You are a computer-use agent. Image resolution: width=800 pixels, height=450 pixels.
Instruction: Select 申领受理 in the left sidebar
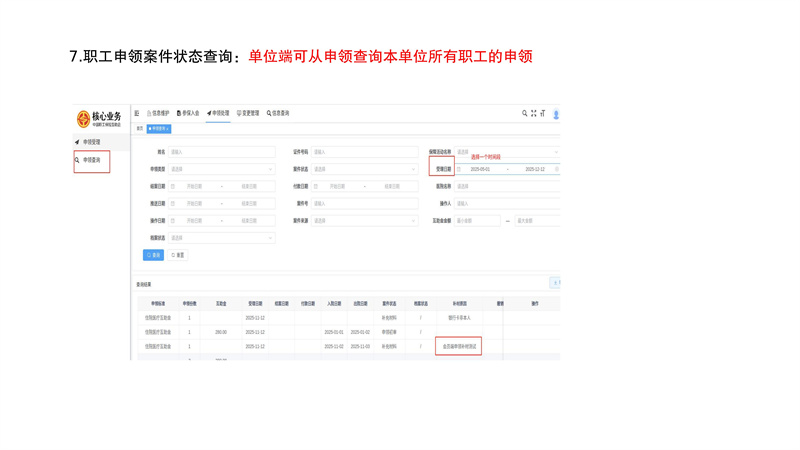[91, 142]
